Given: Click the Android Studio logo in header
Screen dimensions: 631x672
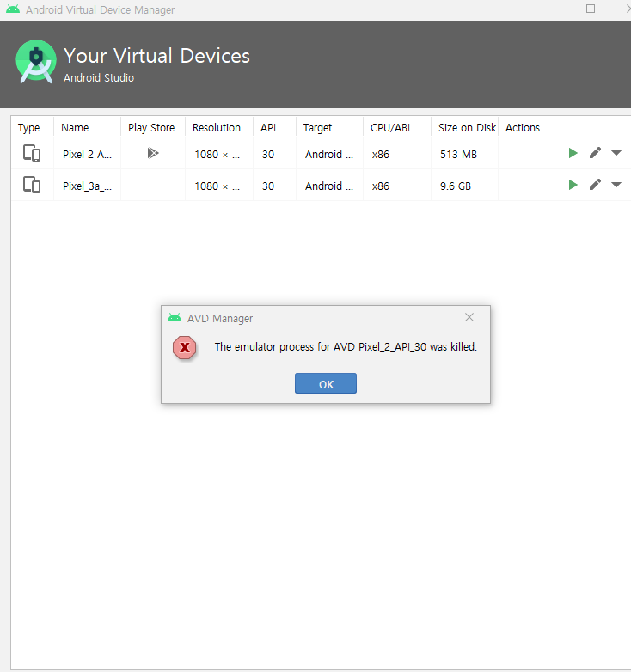Looking at the screenshot, I should pyautogui.click(x=36, y=61).
